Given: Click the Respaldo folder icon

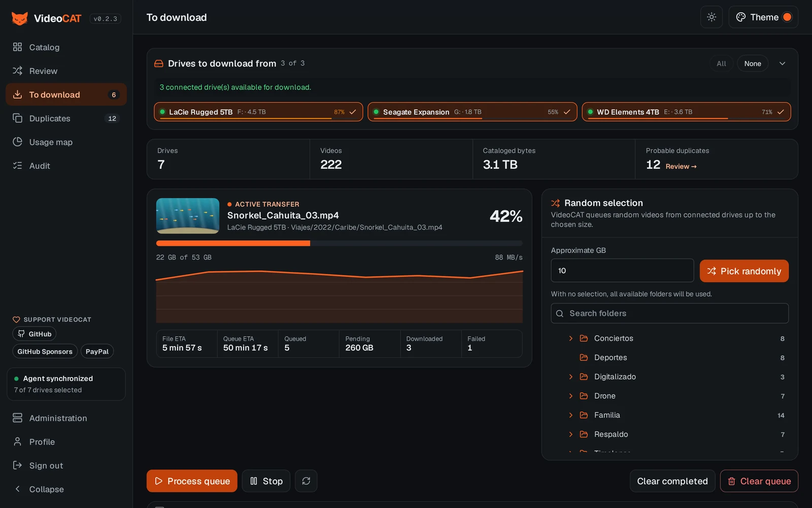Looking at the screenshot, I should tap(584, 434).
